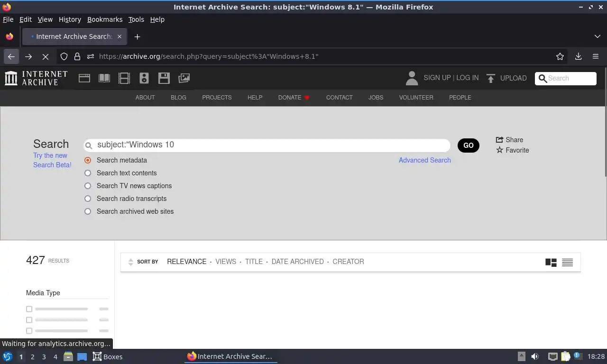Open the Web (Wayback) media icon
607x364 pixels.
click(84, 78)
